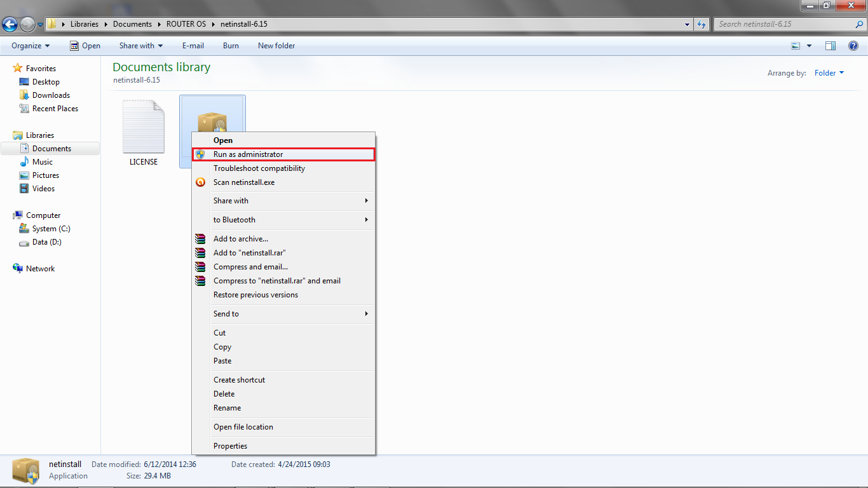Open the Organize dropdown
Screen dimensions: 868x488
29,45
